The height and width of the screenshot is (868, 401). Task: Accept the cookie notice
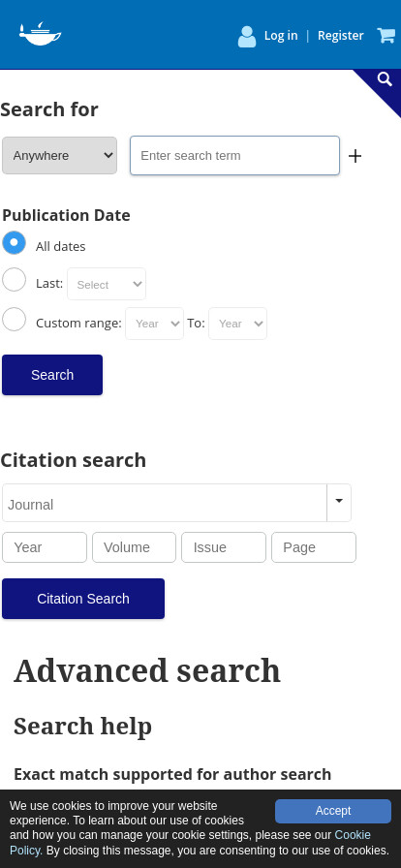point(333,811)
